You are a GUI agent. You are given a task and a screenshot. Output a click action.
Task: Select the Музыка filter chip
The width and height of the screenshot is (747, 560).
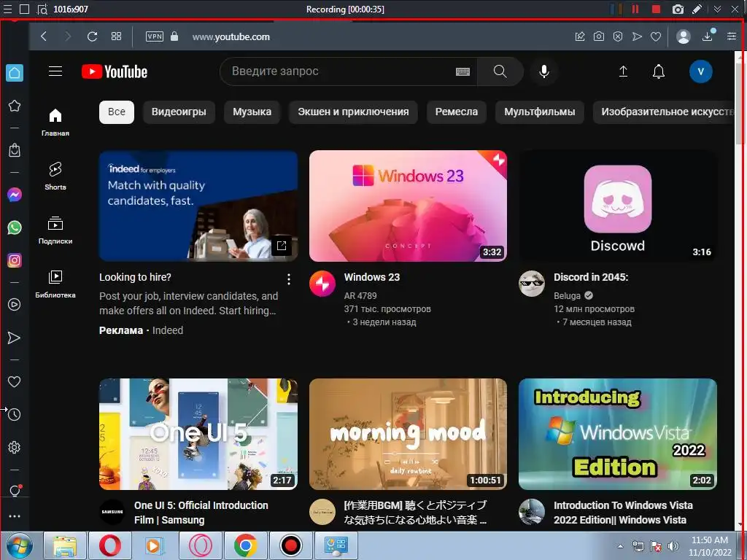coord(252,112)
